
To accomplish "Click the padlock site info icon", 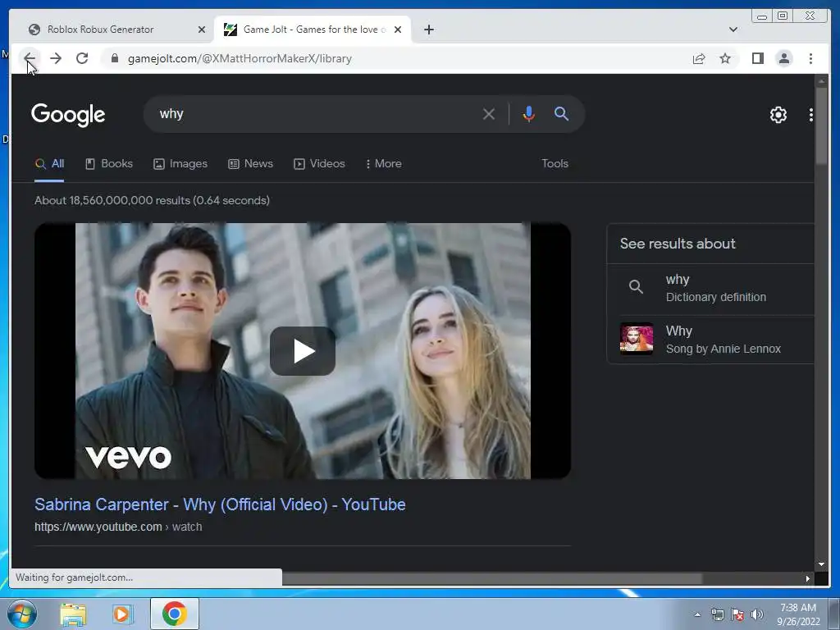I will click(115, 58).
